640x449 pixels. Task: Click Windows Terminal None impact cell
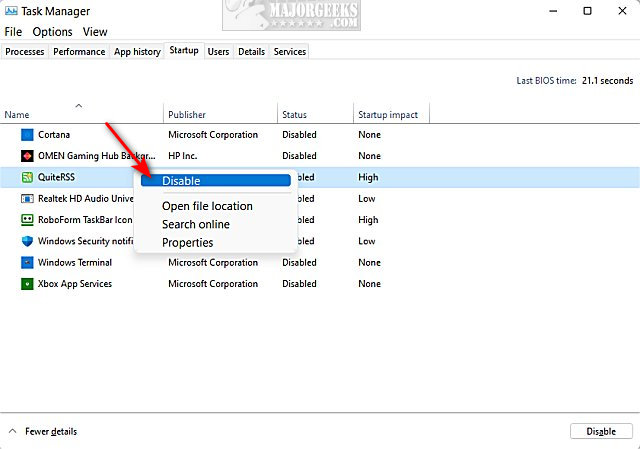pyautogui.click(x=369, y=262)
